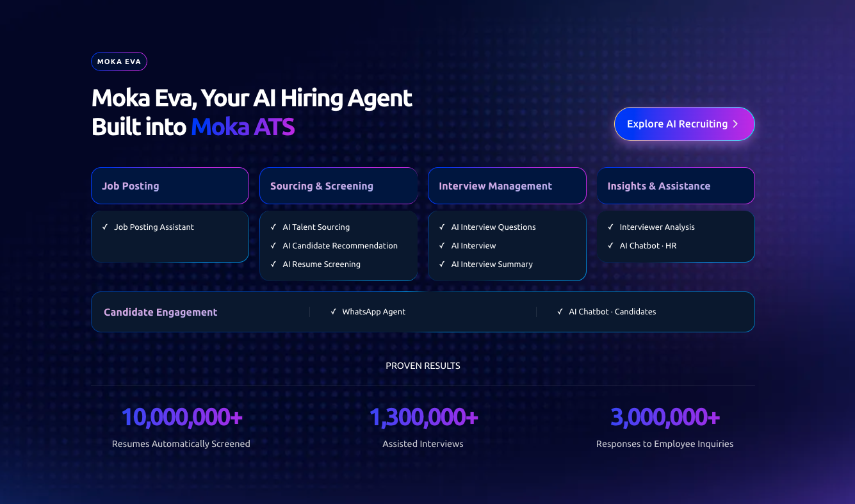Click the Explore AI Recruiting button

(684, 124)
